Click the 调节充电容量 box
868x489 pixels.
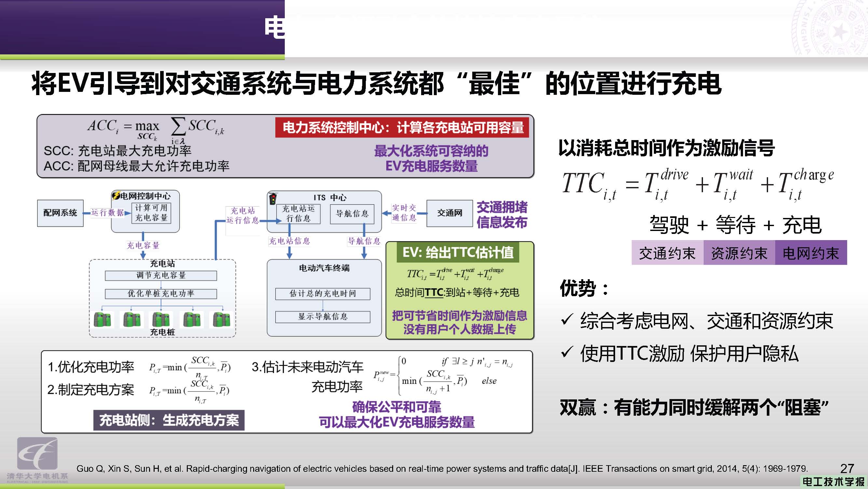161,276
